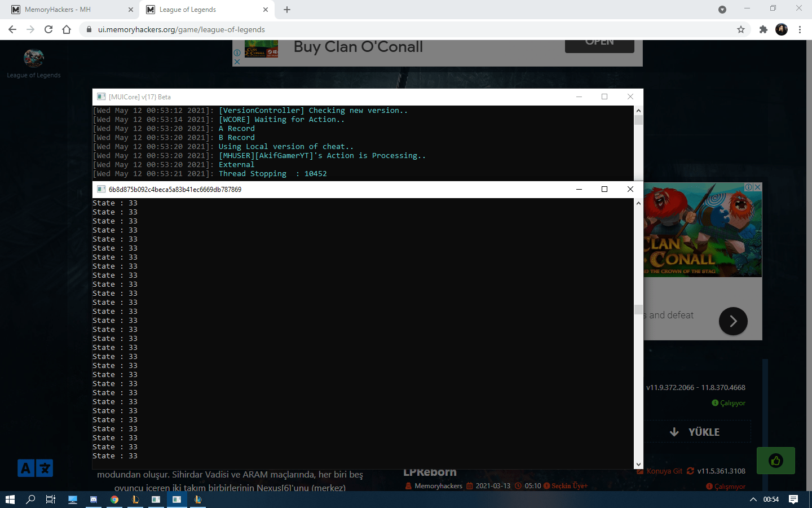Click the 'Thread Stopping : 10452' log line
The width and height of the screenshot is (812, 508).
coord(273,174)
